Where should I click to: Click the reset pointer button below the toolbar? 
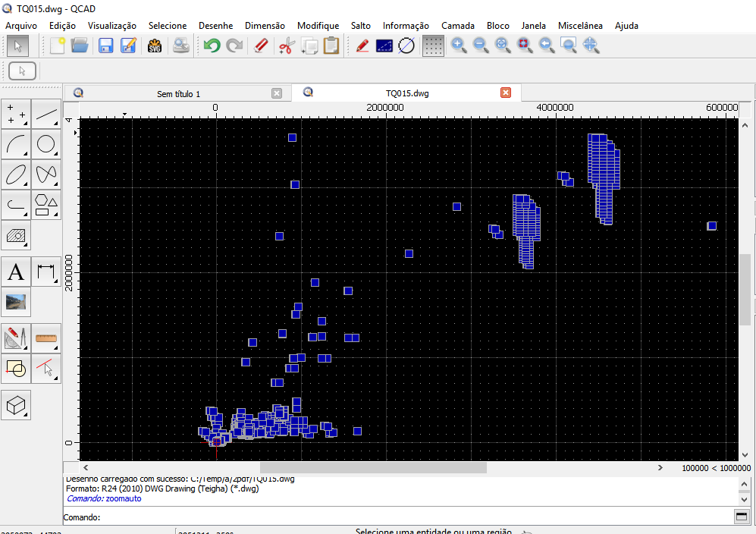click(22, 71)
